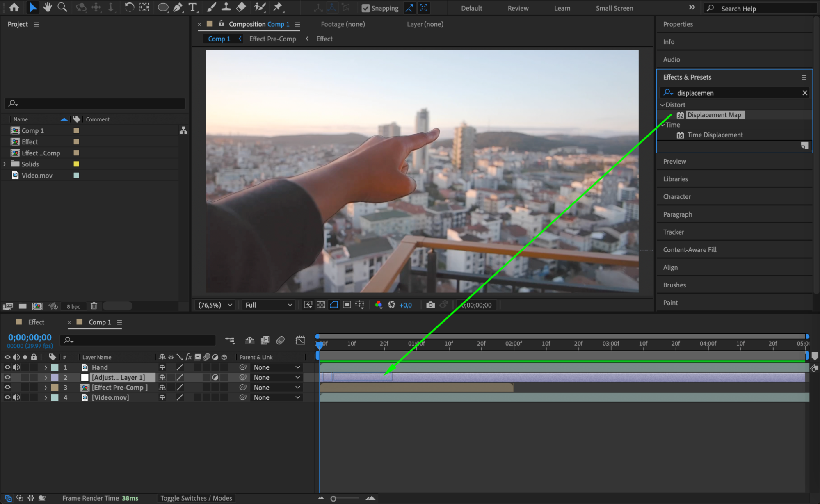This screenshot has width=820, height=504.
Task: Click the Hand layer label color swatch
Action: point(55,367)
